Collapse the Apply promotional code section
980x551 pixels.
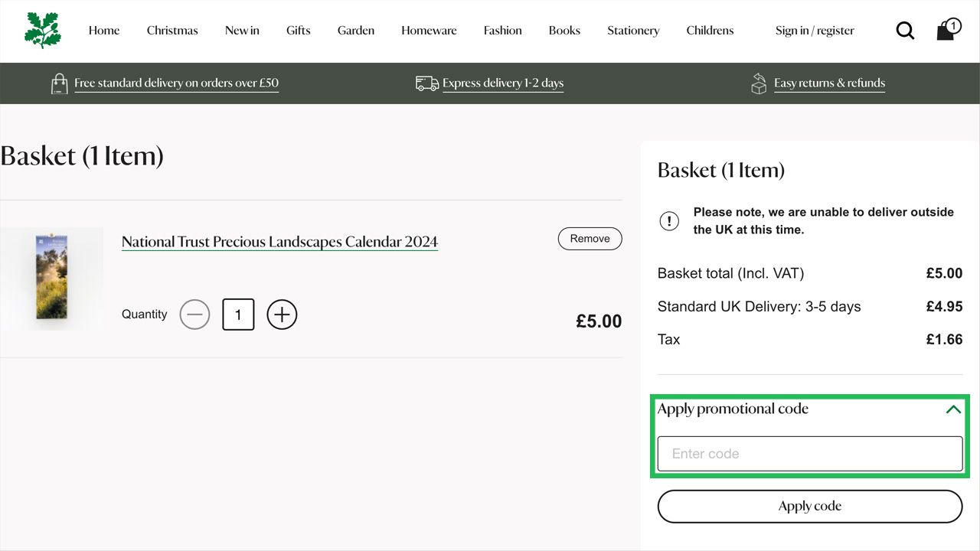(x=952, y=409)
